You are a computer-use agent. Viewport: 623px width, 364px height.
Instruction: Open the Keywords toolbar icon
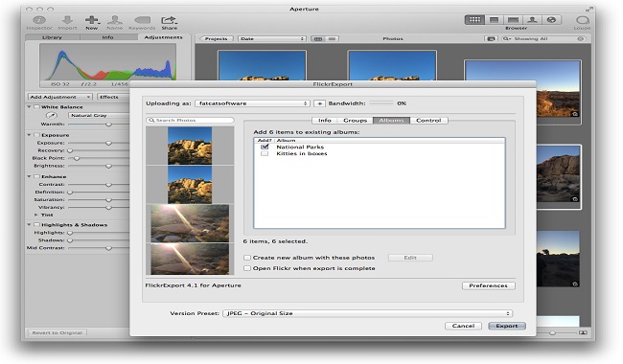coord(142,20)
